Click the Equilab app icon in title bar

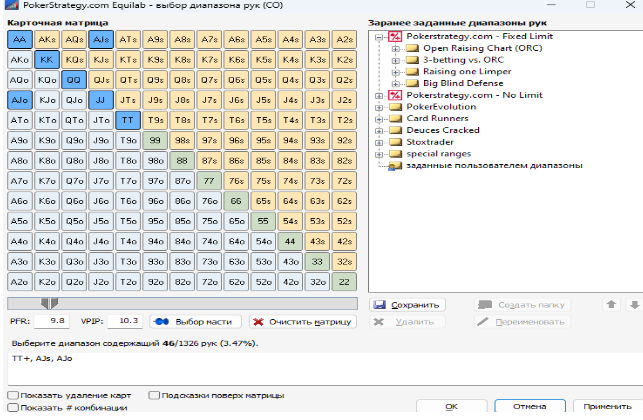[11, 5]
